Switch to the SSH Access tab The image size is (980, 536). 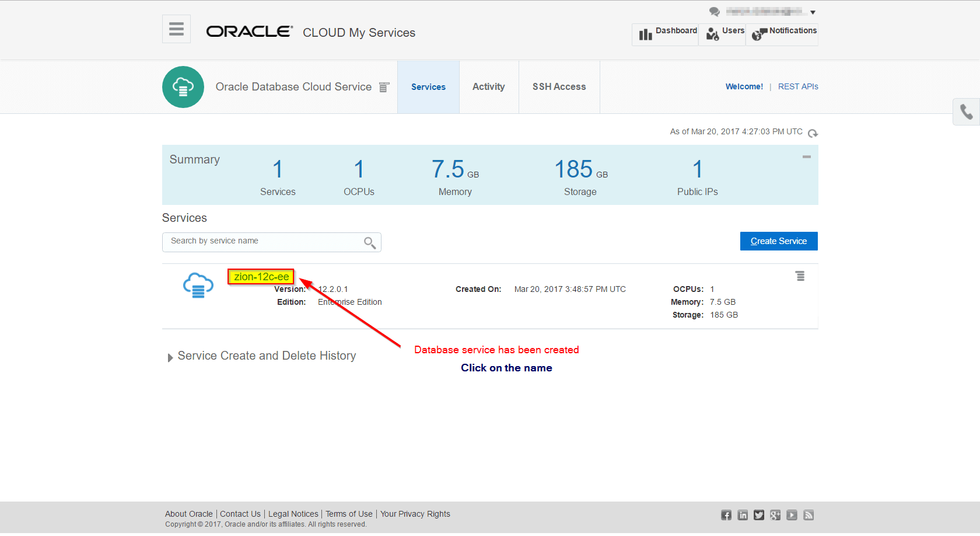[x=559, y=87]
